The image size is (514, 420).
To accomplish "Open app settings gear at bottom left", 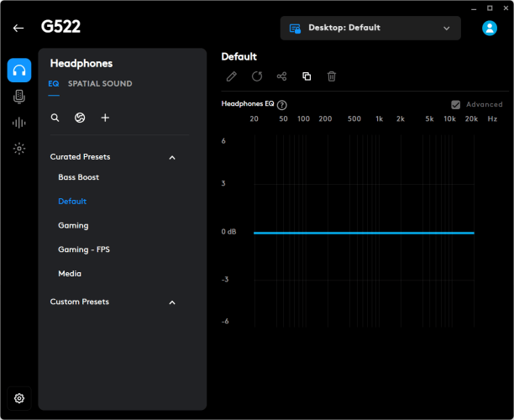I will (x=19, y=398).
